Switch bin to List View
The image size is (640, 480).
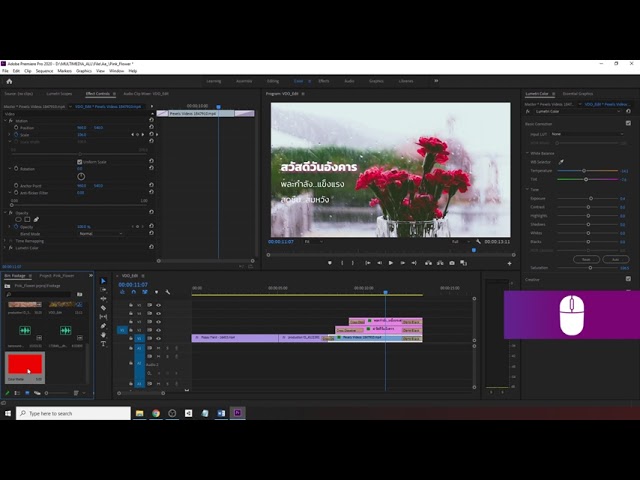click(x=17, y=393)
